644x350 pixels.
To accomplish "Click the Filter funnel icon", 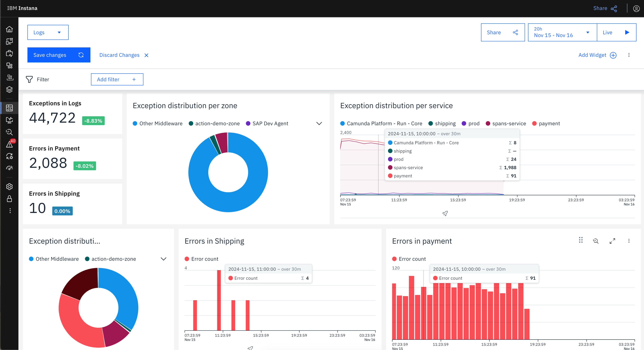I will (x=29, y=79).
